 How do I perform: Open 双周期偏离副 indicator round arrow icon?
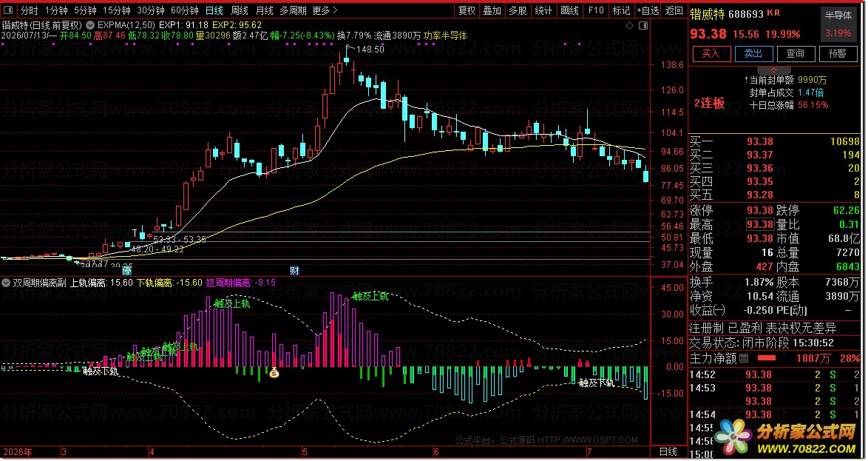pos(6,283)
